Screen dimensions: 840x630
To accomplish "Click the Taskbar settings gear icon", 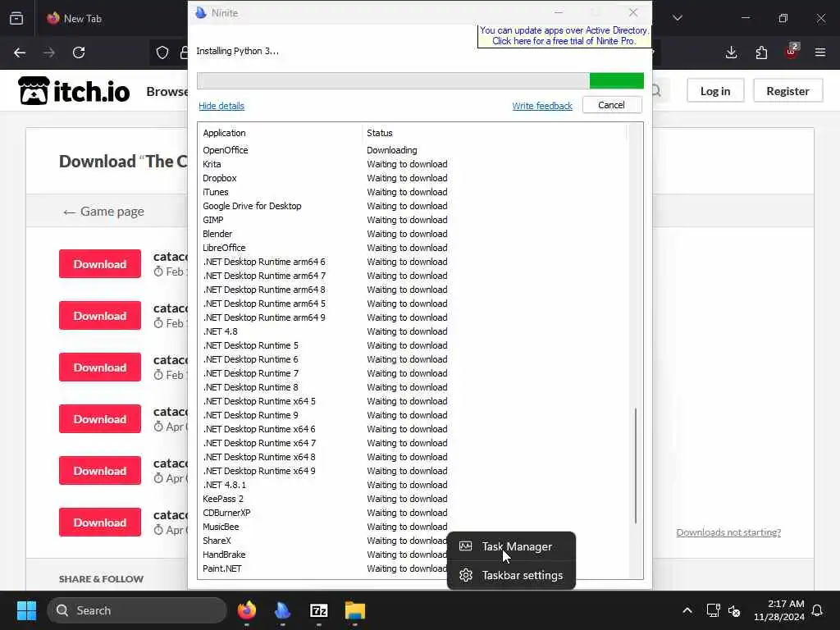I will tap(466, 575).
